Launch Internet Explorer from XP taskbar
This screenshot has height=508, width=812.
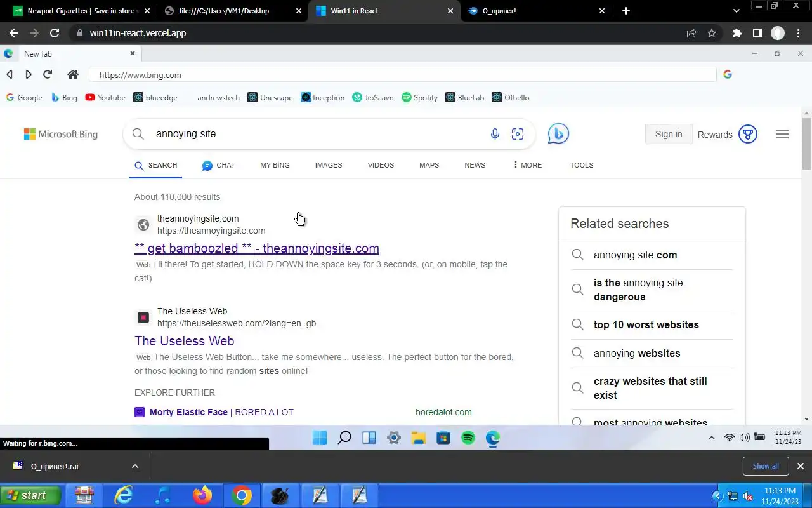123,495
